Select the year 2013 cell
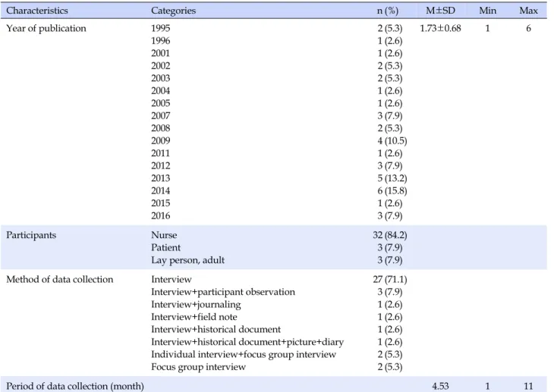The height and width of the screenshot is (392, 554). pos(160,178)
